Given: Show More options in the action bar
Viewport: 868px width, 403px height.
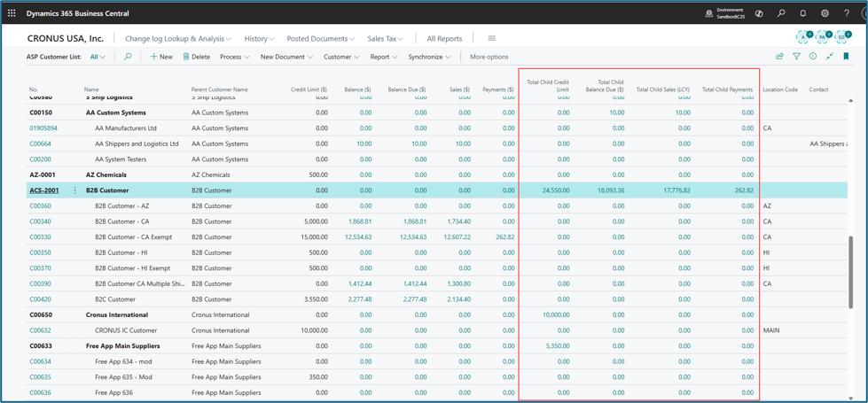Looking at the screenshot, I should coord(489,57).
